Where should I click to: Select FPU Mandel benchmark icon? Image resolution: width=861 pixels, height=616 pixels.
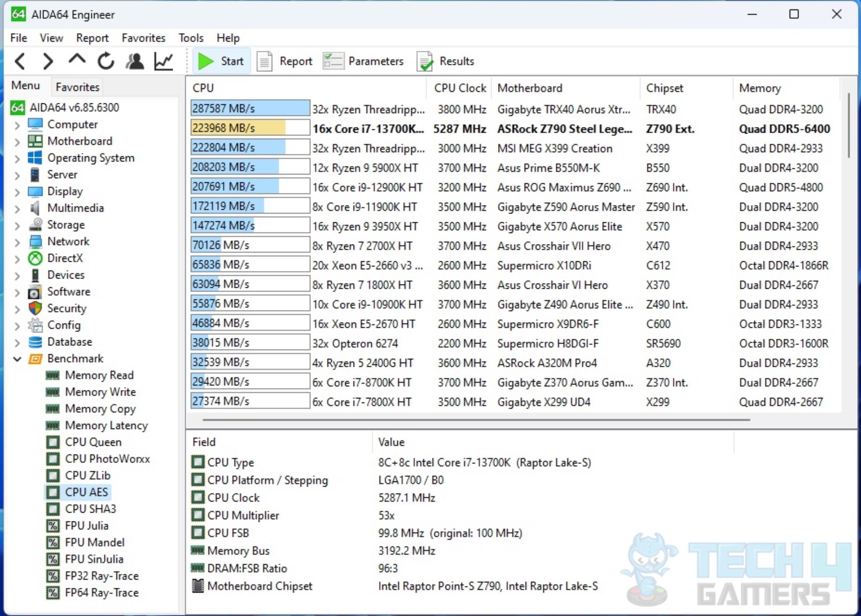point(53,542)
